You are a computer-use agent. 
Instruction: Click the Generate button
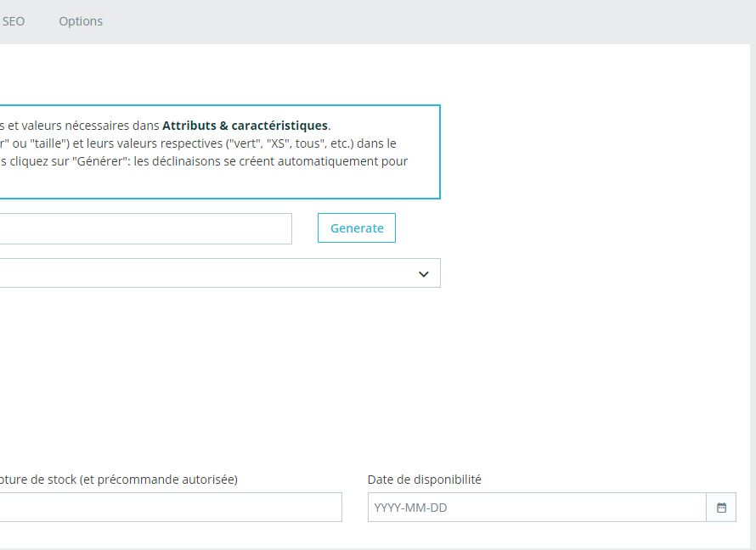click(x=357, y=227)
